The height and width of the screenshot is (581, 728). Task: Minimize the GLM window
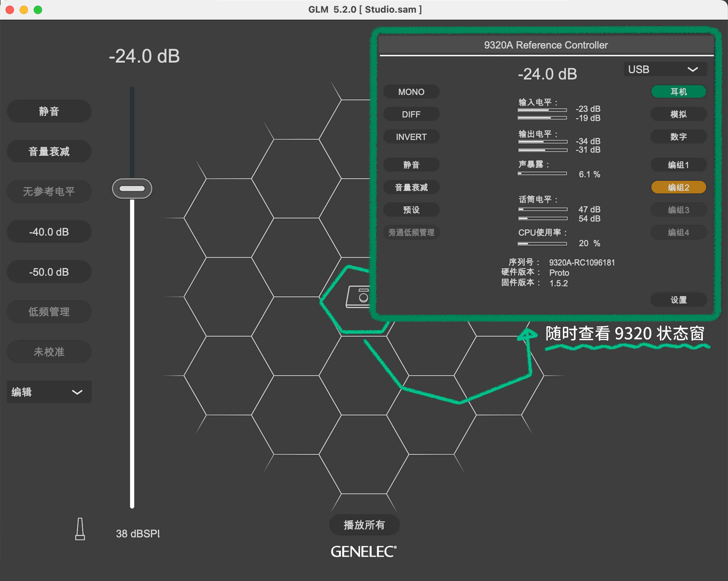[24, 10]
